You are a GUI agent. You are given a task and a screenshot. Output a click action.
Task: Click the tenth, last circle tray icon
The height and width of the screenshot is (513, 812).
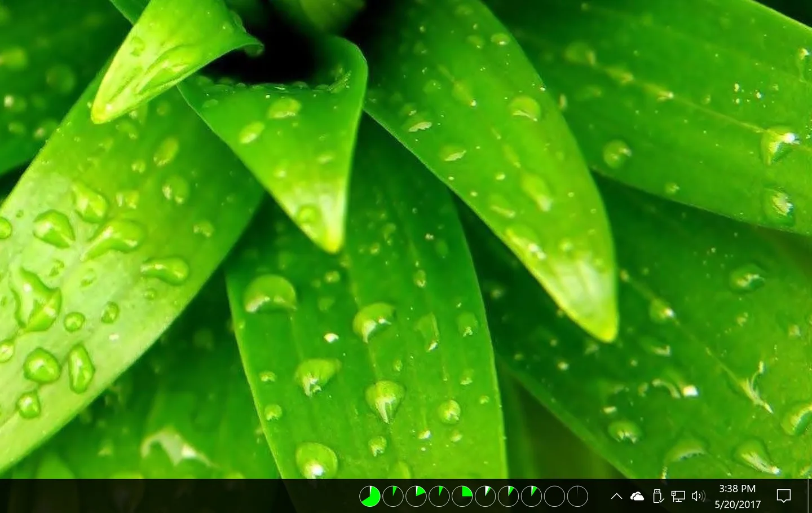578,496
